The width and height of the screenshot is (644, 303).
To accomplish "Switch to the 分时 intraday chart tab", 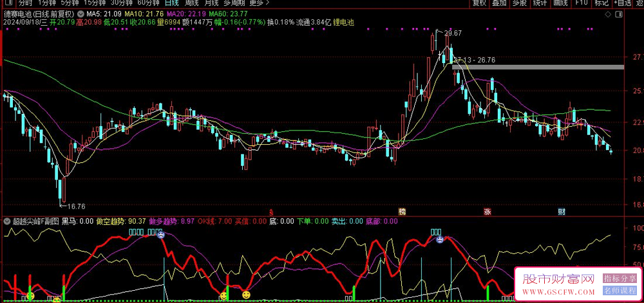I will pyautogui.click(x=25, y=3).
